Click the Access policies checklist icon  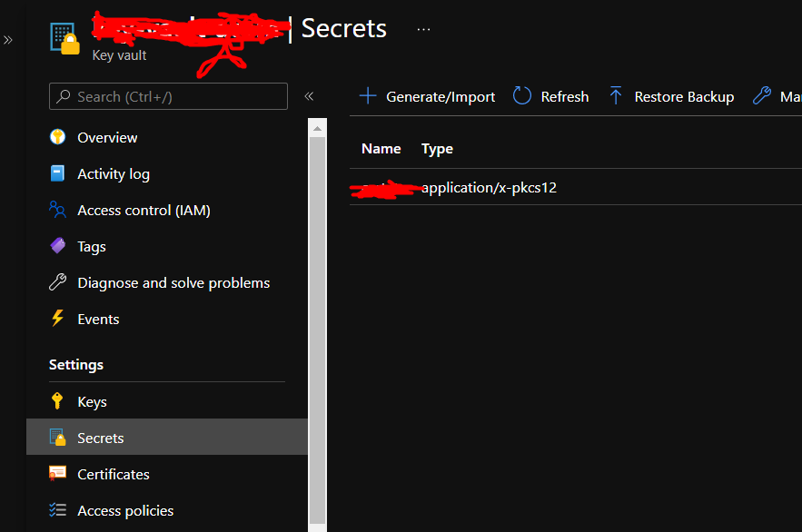pos(58,510)
